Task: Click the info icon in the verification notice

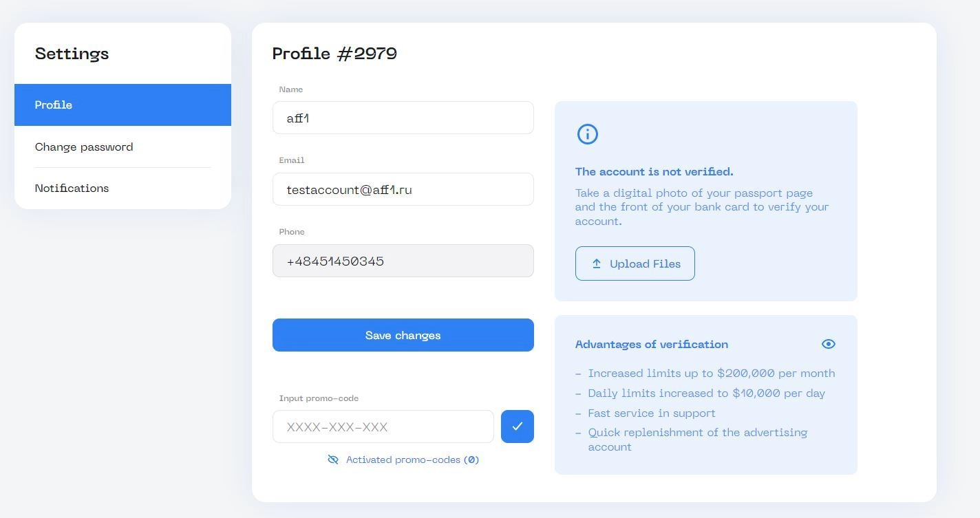Action: pyautogui.click(x=587, y=134)
